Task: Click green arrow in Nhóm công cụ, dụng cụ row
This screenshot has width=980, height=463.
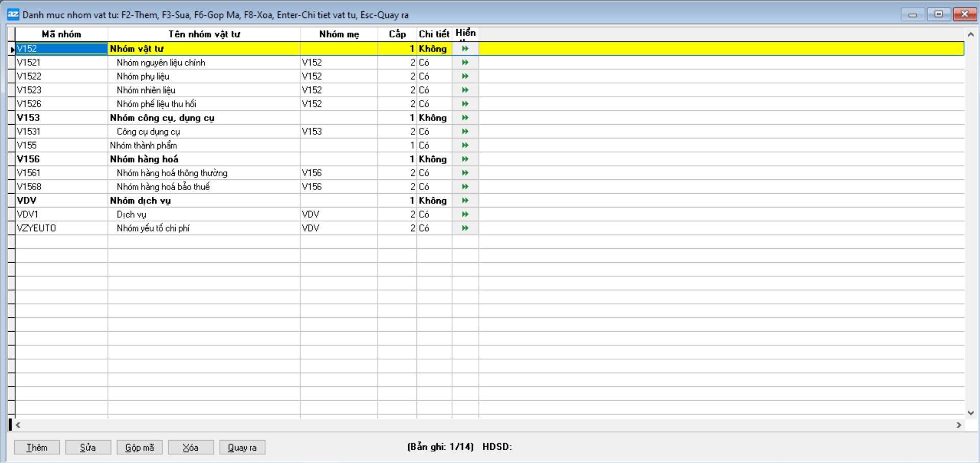Action: [x=465, y=118]
